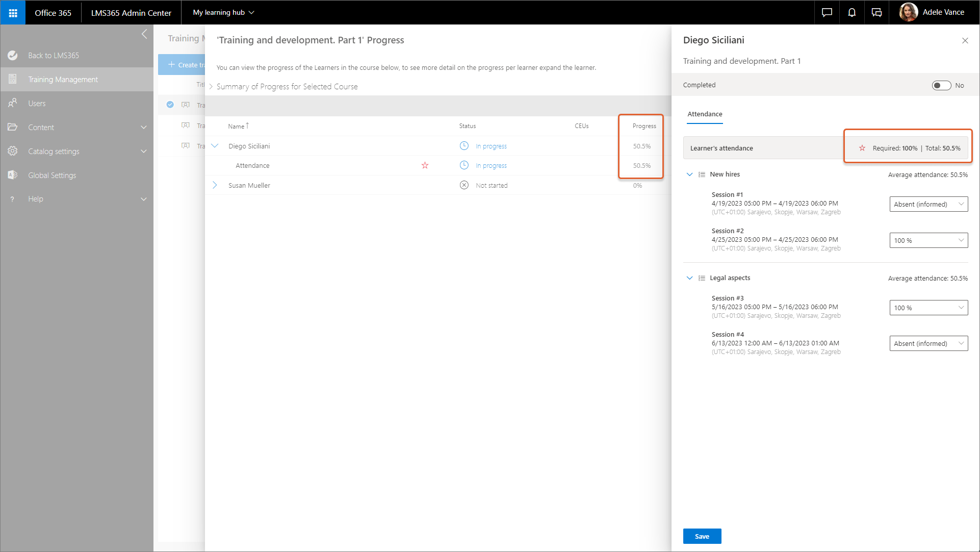
Task: Click the feedback conversations icon
Action: [x=876, y=12]
